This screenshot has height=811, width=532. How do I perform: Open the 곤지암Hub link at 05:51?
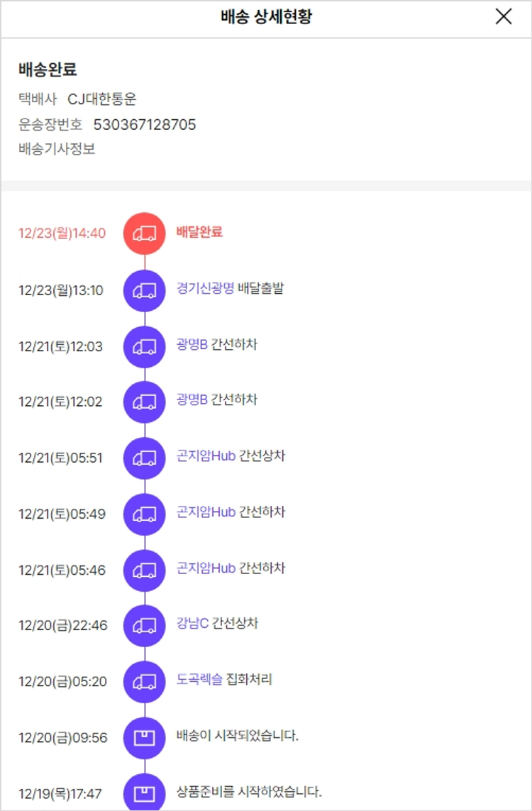[x=206, y=456]
